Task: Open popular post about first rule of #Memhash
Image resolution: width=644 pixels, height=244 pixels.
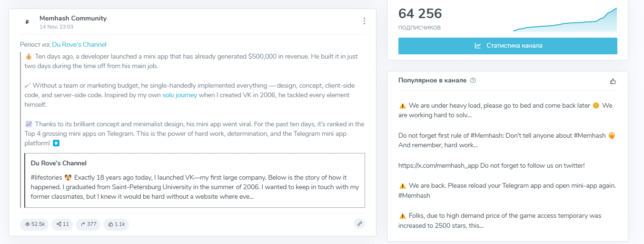Action: pyautogui.click(x=507, y=140)
